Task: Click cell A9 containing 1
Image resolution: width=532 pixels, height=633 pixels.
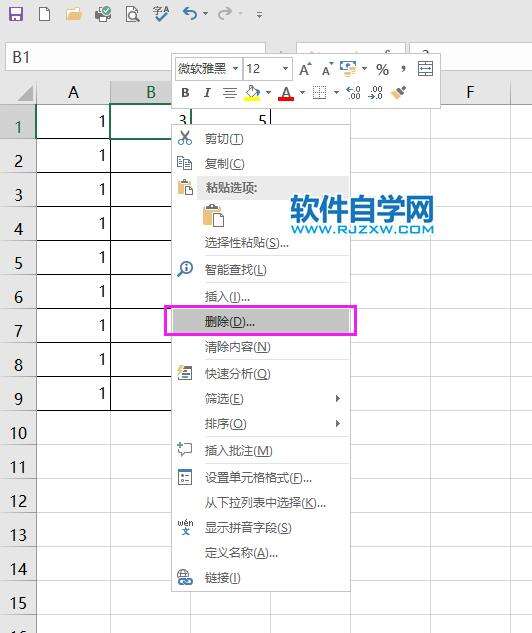Action: point(73,394)
